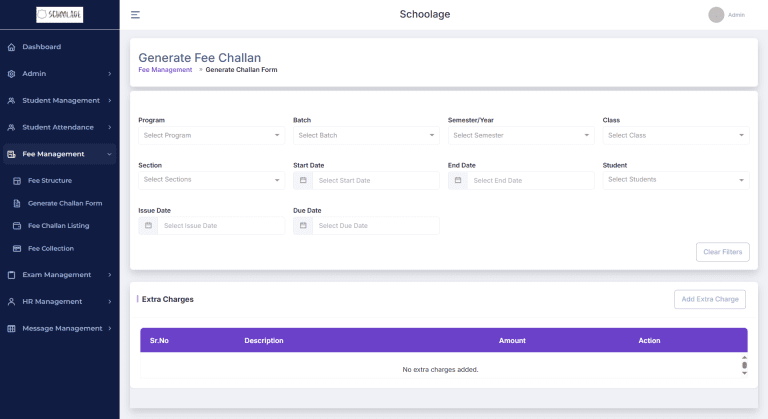Click the calendar icon beside Due Date
Viewport: 768px width, 419px height.
[302, 226]
